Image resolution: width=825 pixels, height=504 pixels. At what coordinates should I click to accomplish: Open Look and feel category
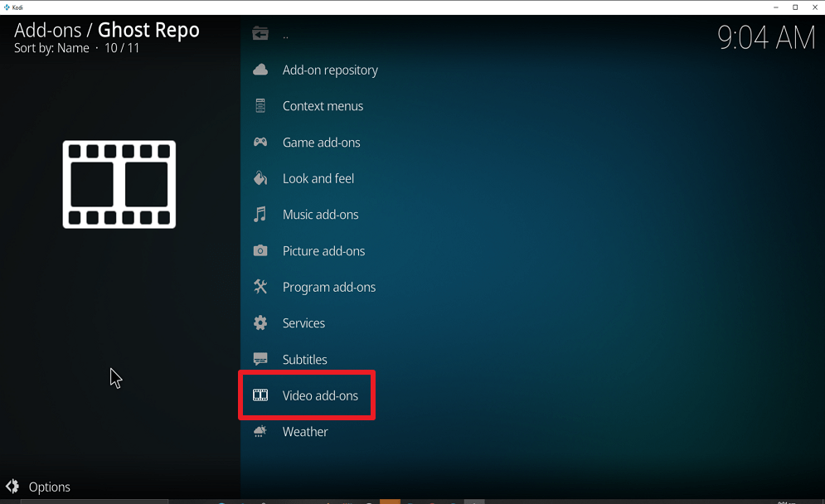(x=318, y=178)
